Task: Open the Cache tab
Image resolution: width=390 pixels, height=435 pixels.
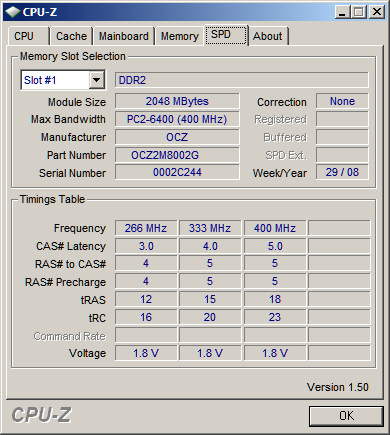Action: tap(71, 36)
